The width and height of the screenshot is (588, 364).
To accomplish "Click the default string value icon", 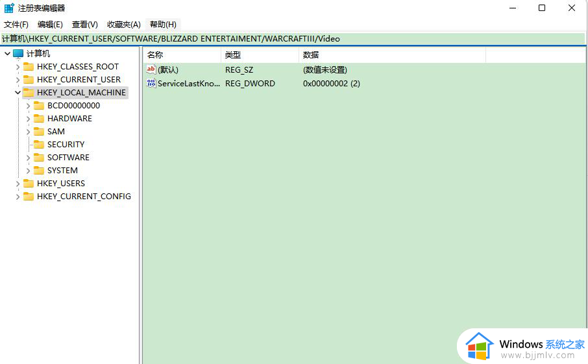I will pos(151,69).
